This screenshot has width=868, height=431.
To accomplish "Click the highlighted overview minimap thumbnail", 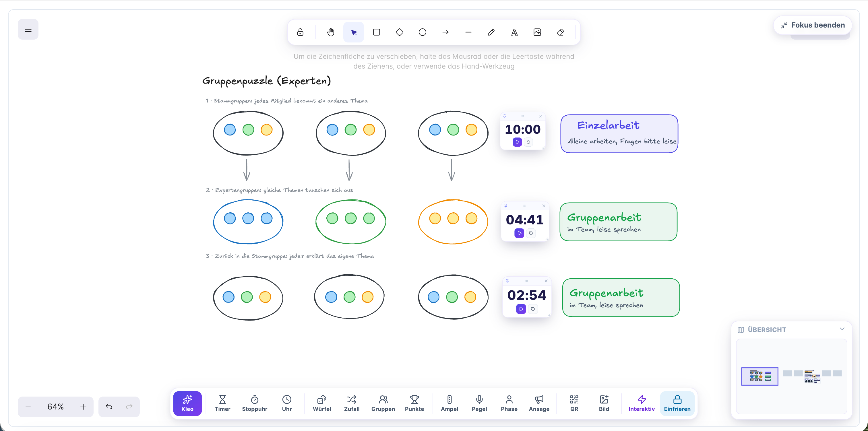I will tap(759, 376).
